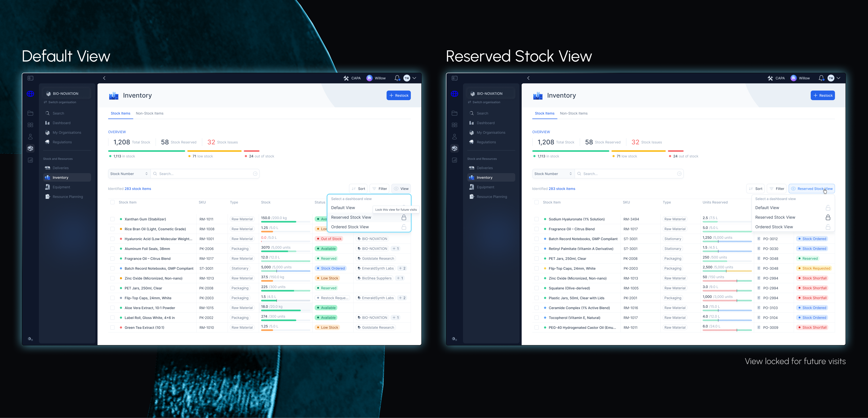
Task: Tick the Xanthan Gum (Stabilizer) row checkbox
Action: point(113,219)
